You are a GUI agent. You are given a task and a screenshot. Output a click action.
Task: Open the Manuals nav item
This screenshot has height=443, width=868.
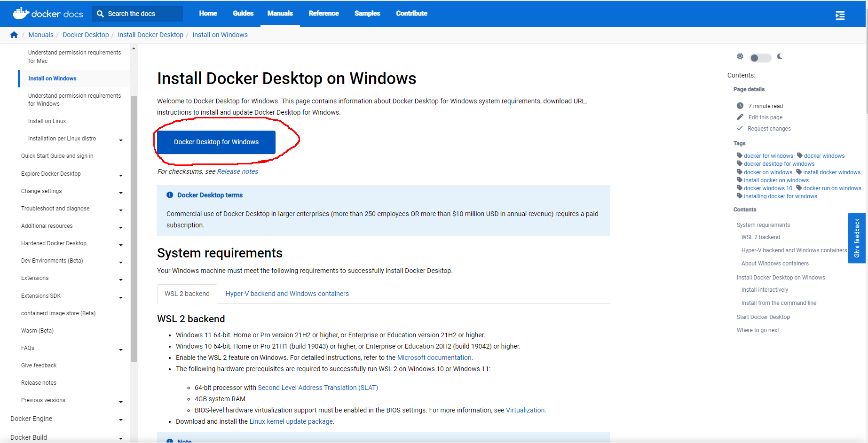coord(280,13)
